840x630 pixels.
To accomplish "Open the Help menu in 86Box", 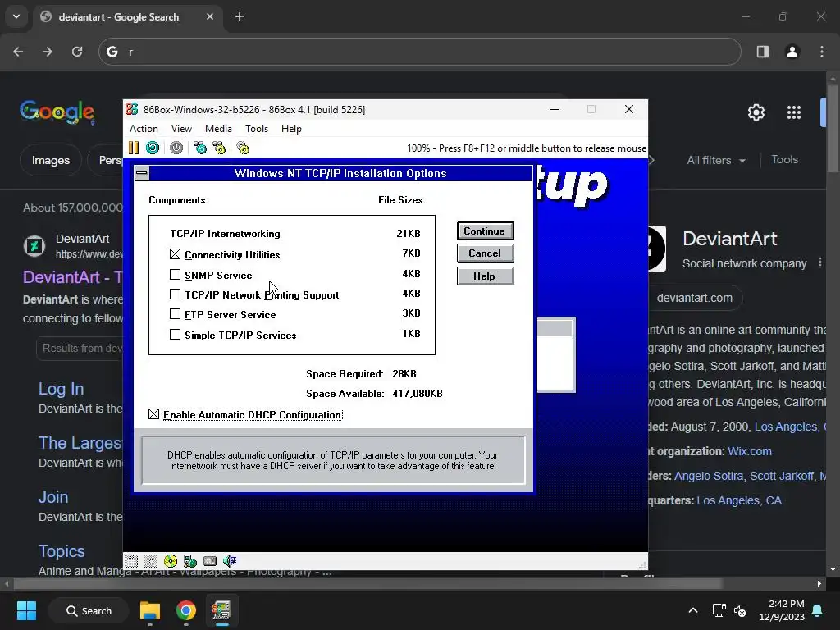I will coord(291,129).
